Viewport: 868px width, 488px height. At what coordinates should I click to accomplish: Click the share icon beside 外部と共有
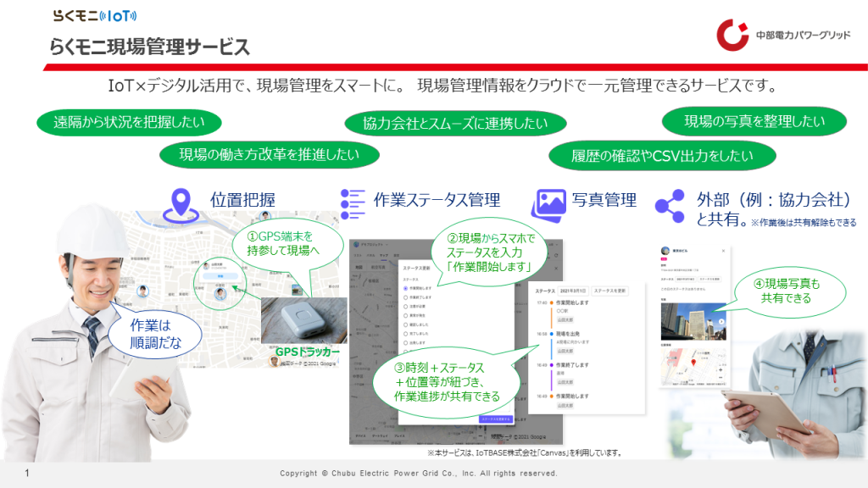point(670,207)
